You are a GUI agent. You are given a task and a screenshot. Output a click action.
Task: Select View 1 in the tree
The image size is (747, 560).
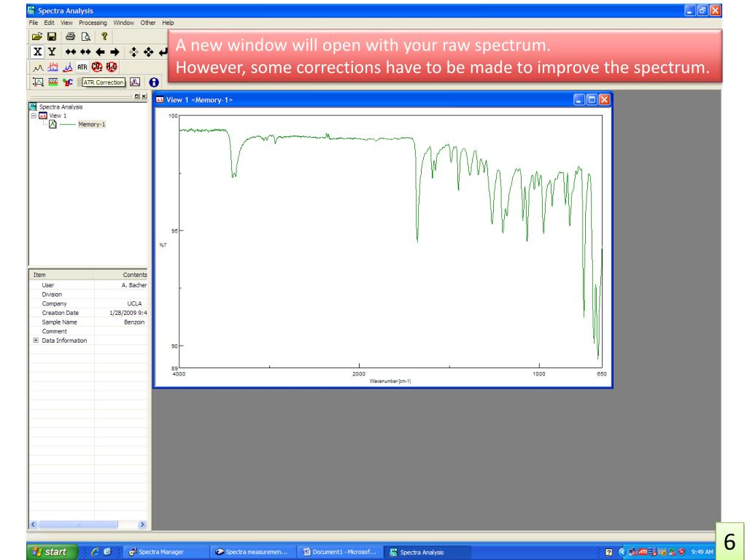coord(58,116)
